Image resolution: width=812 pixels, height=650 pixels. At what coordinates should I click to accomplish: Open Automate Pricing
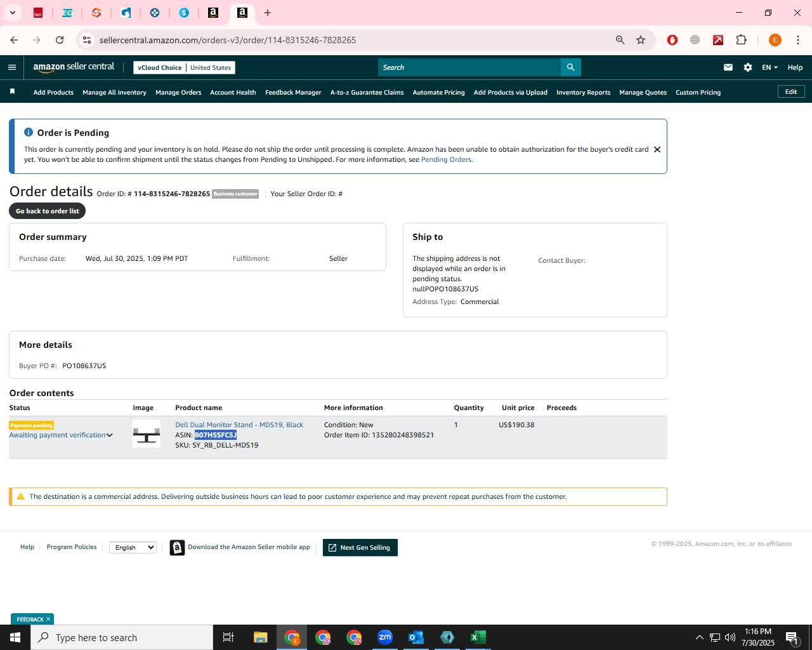pos(438,93)
